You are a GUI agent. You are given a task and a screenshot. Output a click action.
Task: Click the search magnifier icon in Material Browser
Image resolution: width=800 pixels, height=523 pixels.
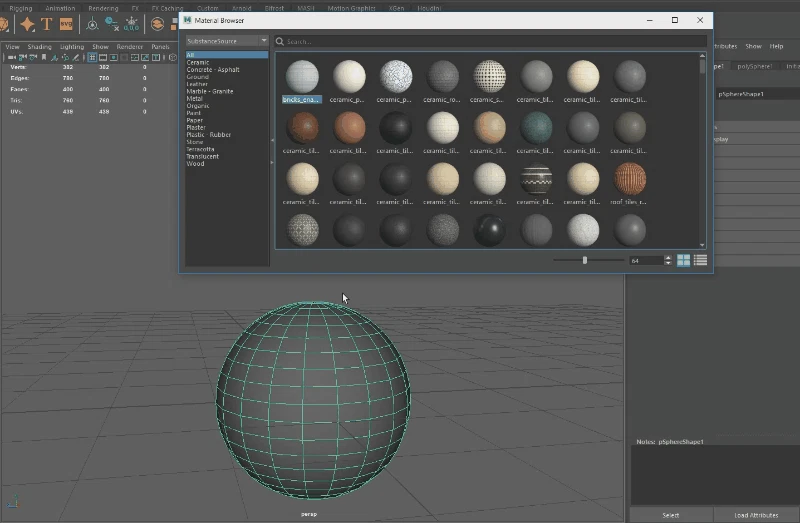(x=281, y=42)
